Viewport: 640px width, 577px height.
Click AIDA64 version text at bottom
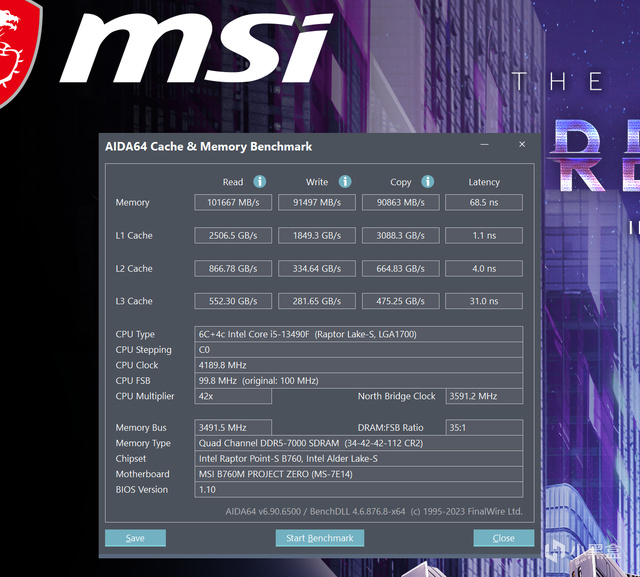(x=374, y=511)
